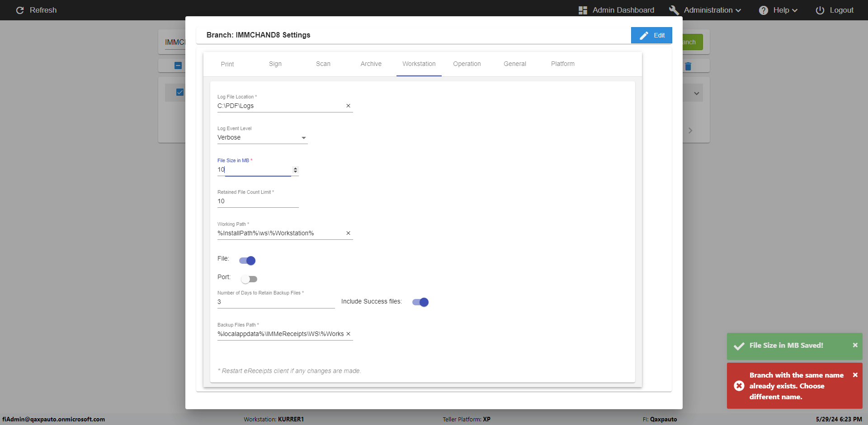Click the Include Success files label

(x=371, y=301)
